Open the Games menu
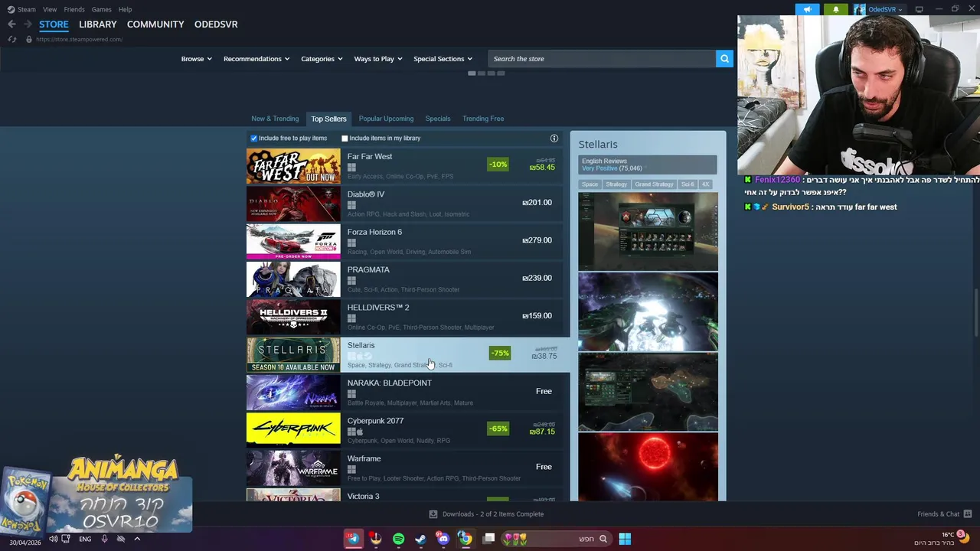The width and height of the screenshot is (980, 551). [101, 9]
